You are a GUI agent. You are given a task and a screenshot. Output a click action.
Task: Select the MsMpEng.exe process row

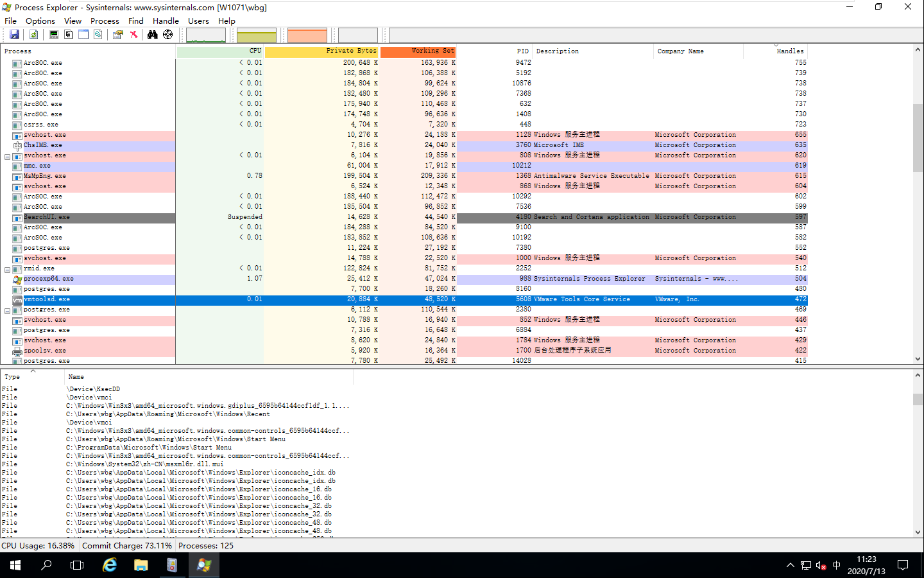404,177
